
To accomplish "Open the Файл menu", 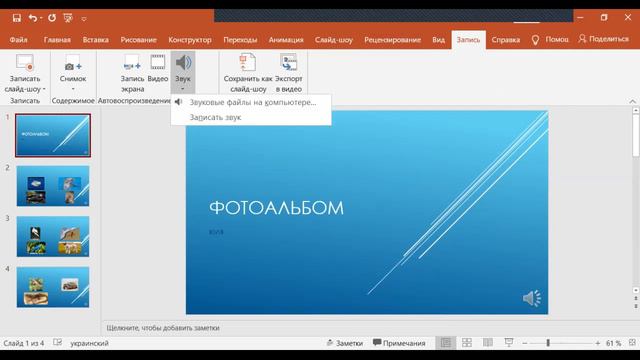I will (x=18, y=40).
